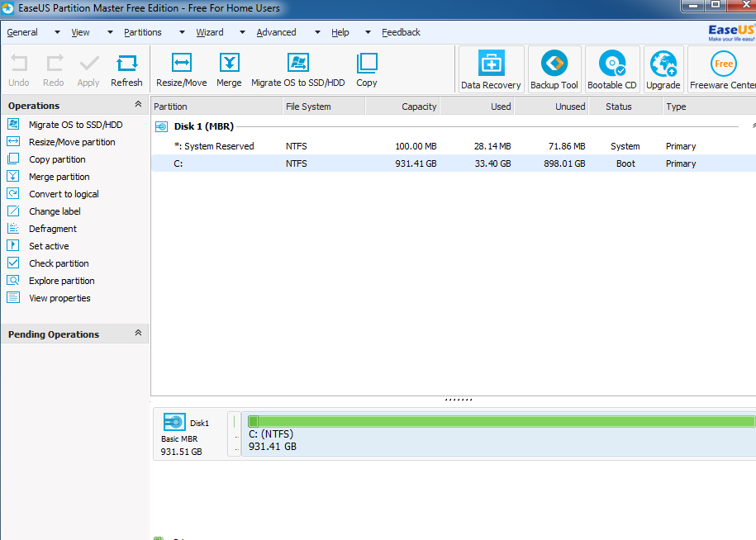Viewport: 756px width, 540px height.
Task: Select the Merge tool in the toolbar
Action: (229, 70)
